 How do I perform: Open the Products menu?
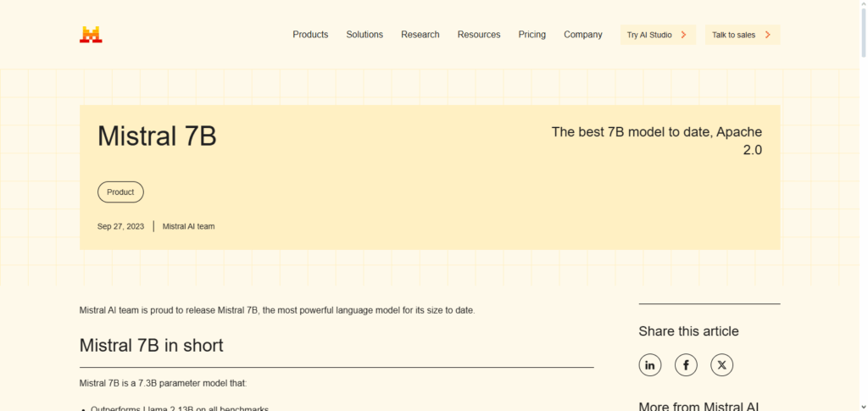(310, 35)
